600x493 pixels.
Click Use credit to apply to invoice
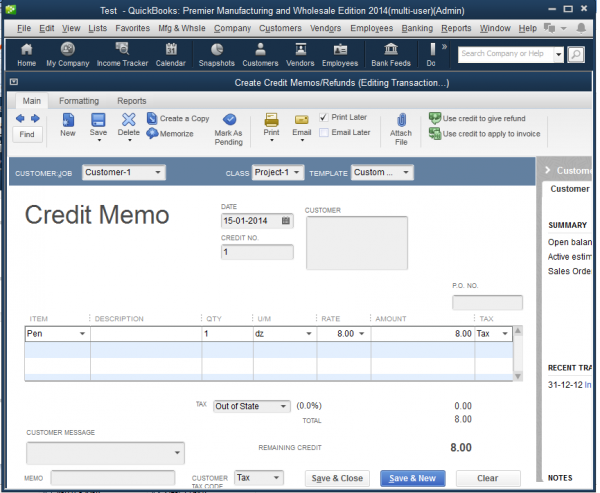[x=484, y=134]
